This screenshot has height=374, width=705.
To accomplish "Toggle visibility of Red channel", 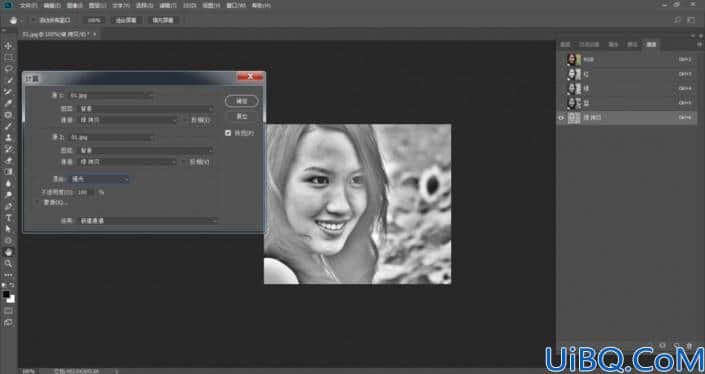I will [561, 74].
